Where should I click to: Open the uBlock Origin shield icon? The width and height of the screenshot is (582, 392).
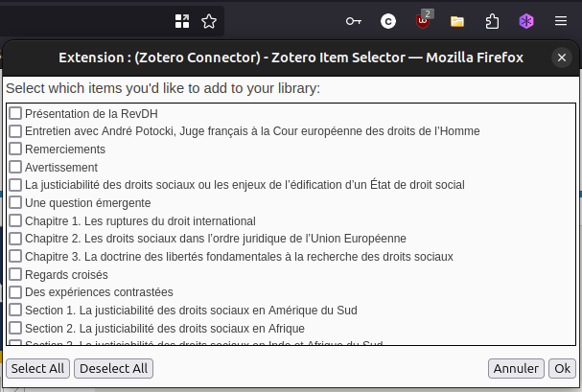point(423,20)
